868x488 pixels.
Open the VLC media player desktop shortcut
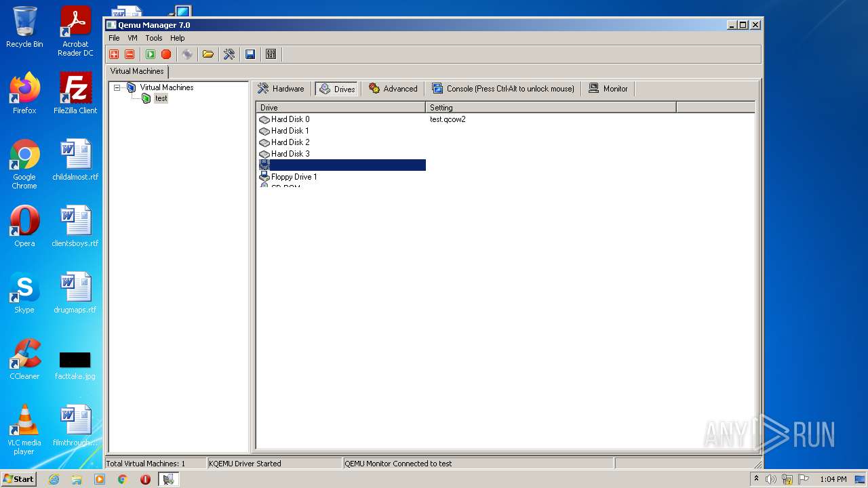(x=24, y=430)
